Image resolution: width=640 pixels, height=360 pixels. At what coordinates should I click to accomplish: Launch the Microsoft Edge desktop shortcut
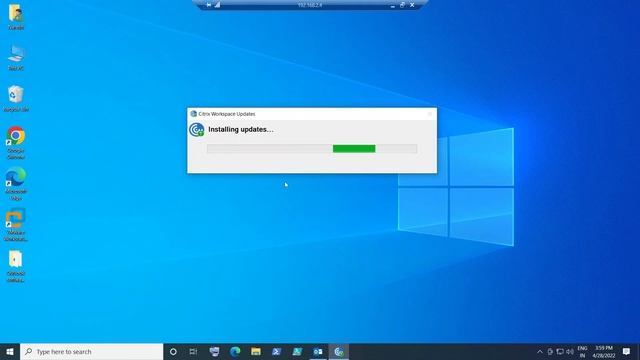(x=16, y=184)
